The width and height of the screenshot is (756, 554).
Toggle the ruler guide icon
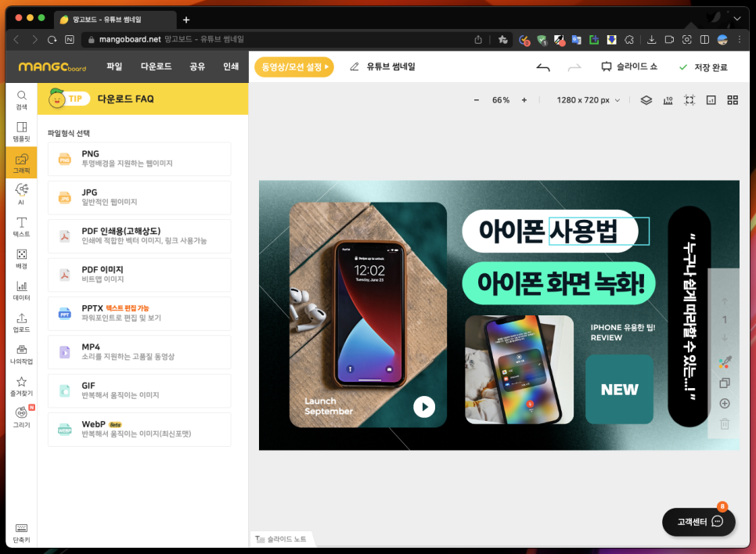(668, 100)
